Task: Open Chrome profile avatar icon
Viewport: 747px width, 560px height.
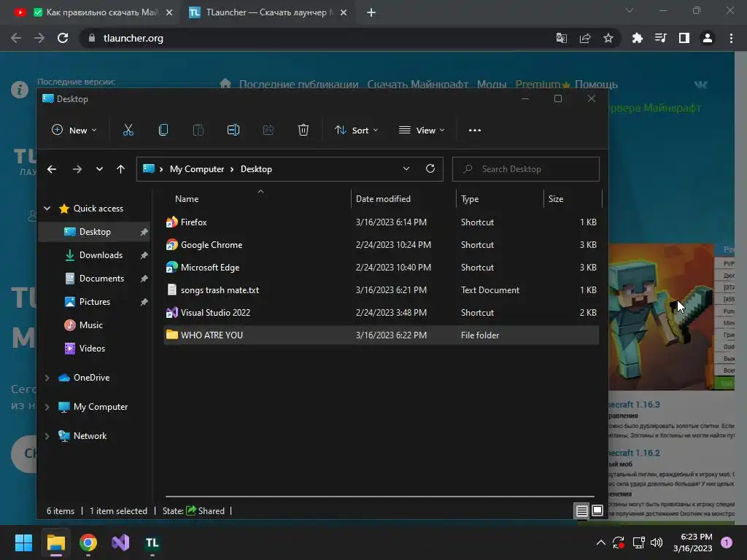Action: [708, 38]
